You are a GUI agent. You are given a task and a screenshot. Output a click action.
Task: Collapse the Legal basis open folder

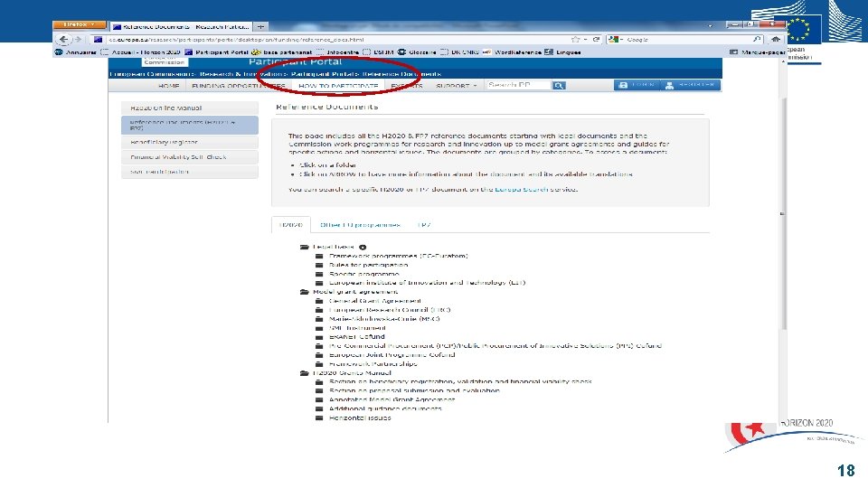pos(305,248)
